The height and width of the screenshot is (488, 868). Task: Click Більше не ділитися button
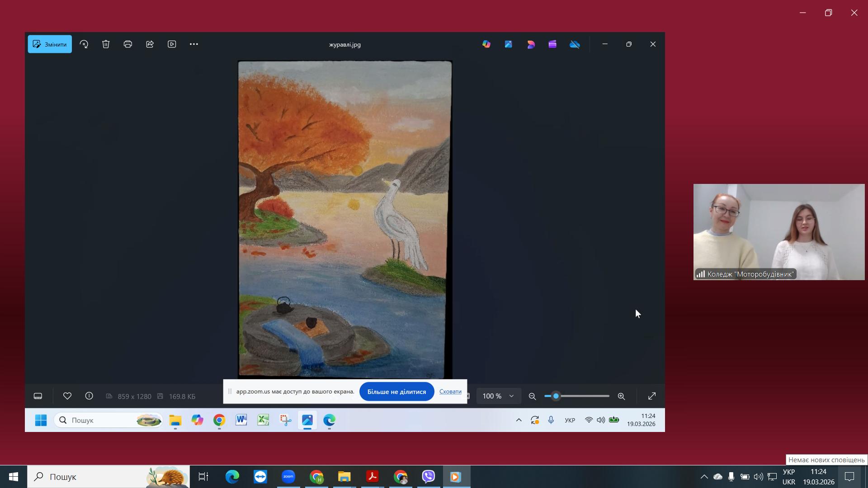tap(396, 392)
